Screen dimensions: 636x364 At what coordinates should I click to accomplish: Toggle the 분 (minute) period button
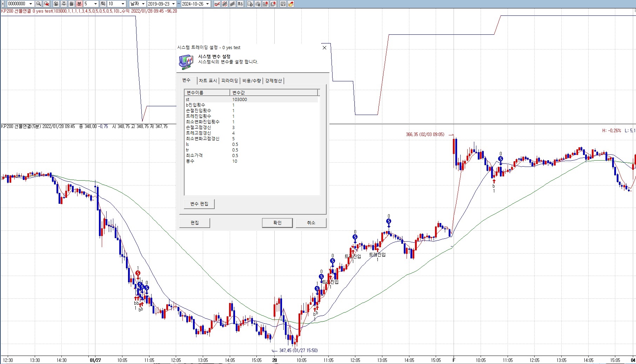coord(79,4)
